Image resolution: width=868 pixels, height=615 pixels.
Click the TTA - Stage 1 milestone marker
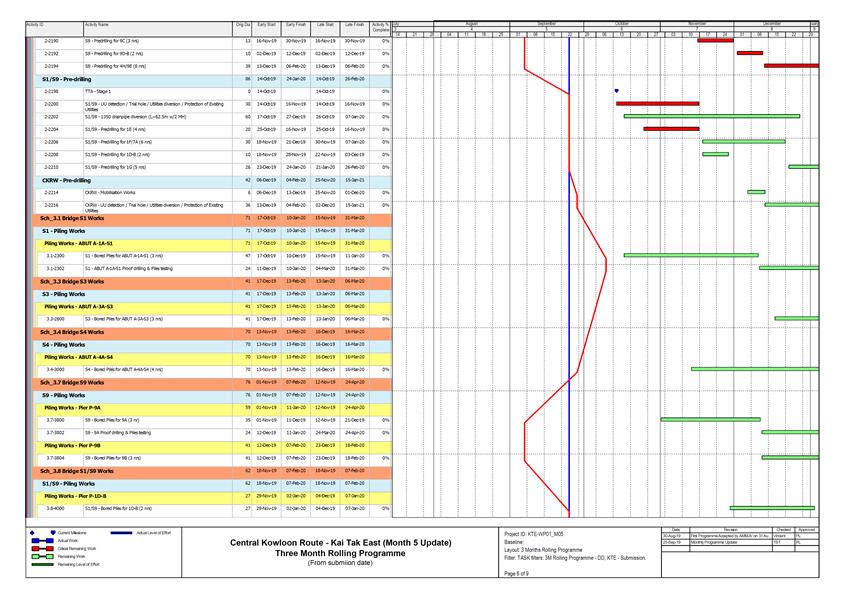click(x=616, y=91)
